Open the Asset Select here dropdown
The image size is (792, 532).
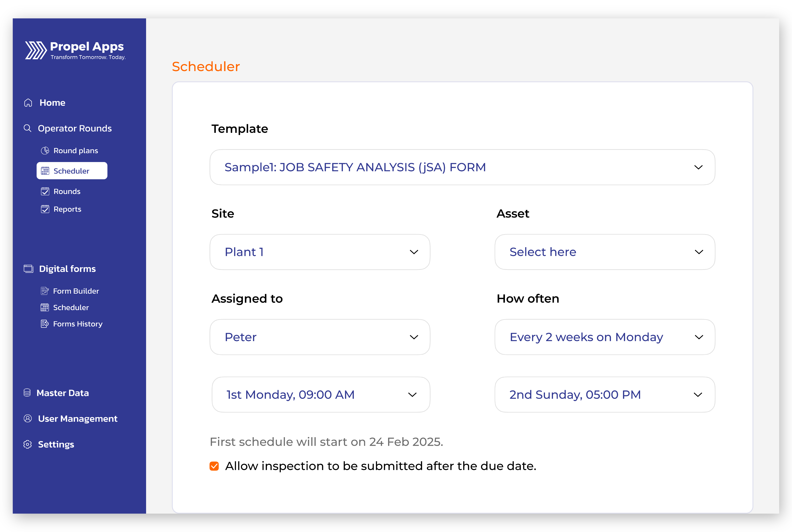605,252
